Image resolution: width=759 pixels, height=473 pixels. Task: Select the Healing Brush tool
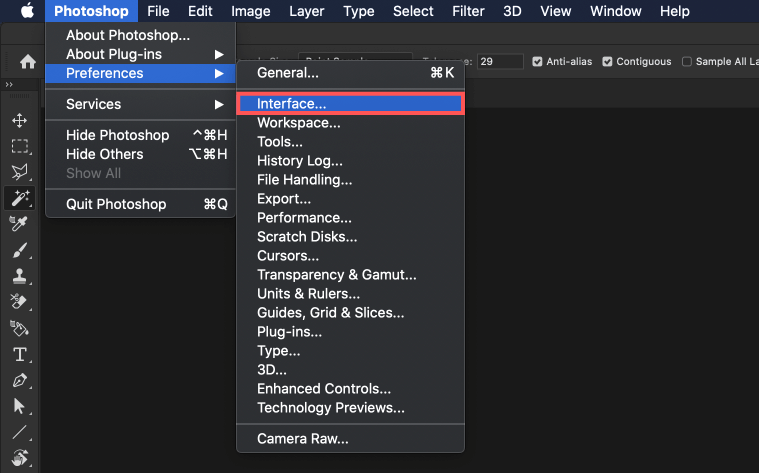(19, 302)
